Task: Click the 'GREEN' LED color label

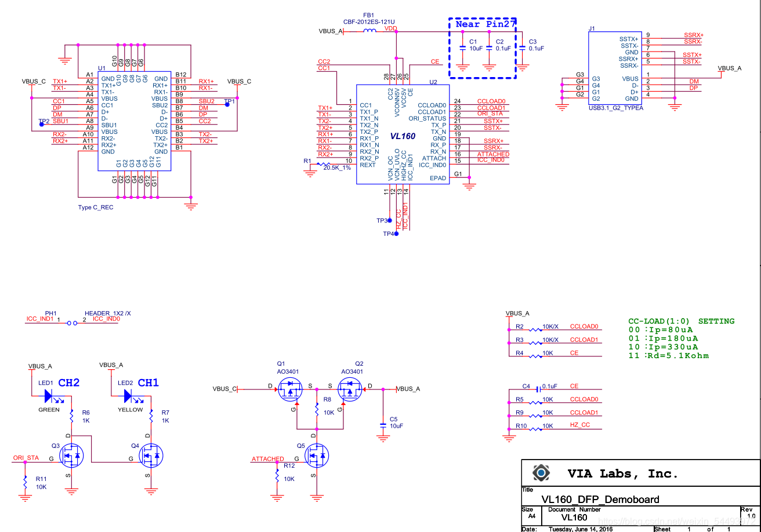Action: 49,410
